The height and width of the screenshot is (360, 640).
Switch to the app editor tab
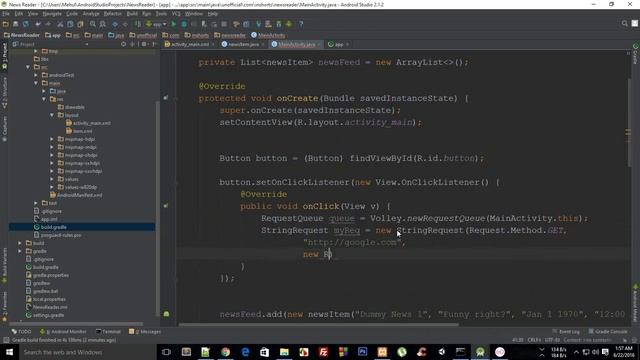339,44
